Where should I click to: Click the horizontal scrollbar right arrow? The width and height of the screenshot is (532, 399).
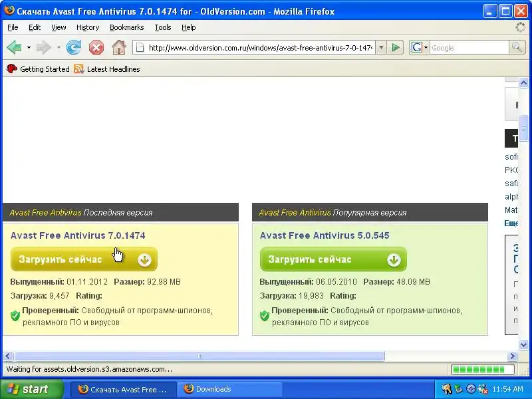(x=512, y=356)
